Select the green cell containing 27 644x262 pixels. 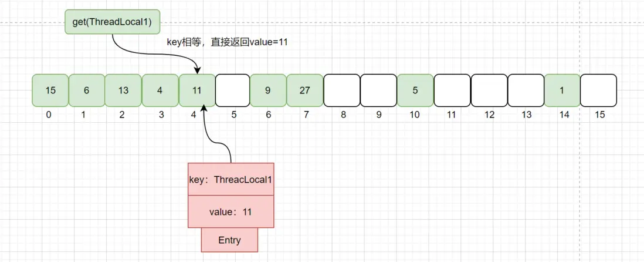[305, 90]
